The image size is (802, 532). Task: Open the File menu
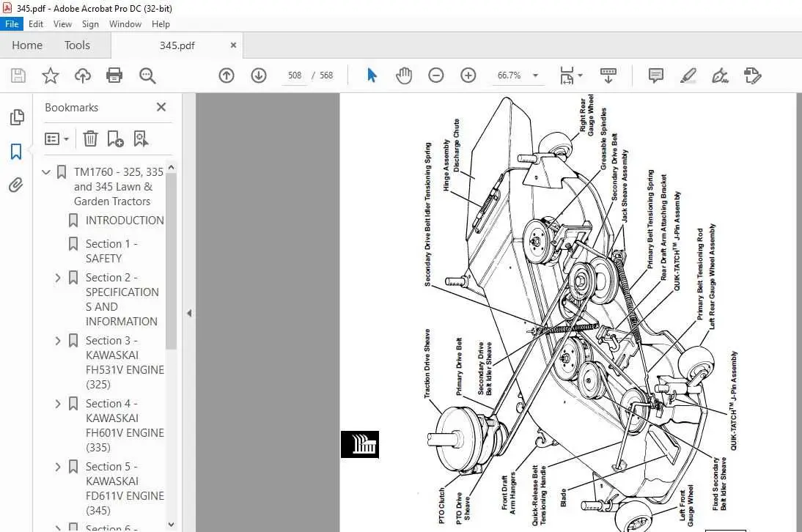click(x=12, y=24)
